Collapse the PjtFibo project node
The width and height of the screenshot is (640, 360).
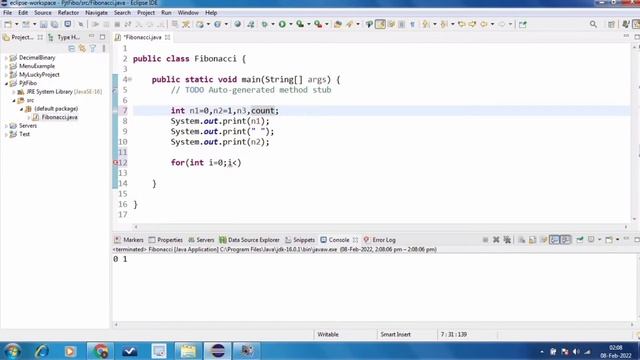(6, 83)
